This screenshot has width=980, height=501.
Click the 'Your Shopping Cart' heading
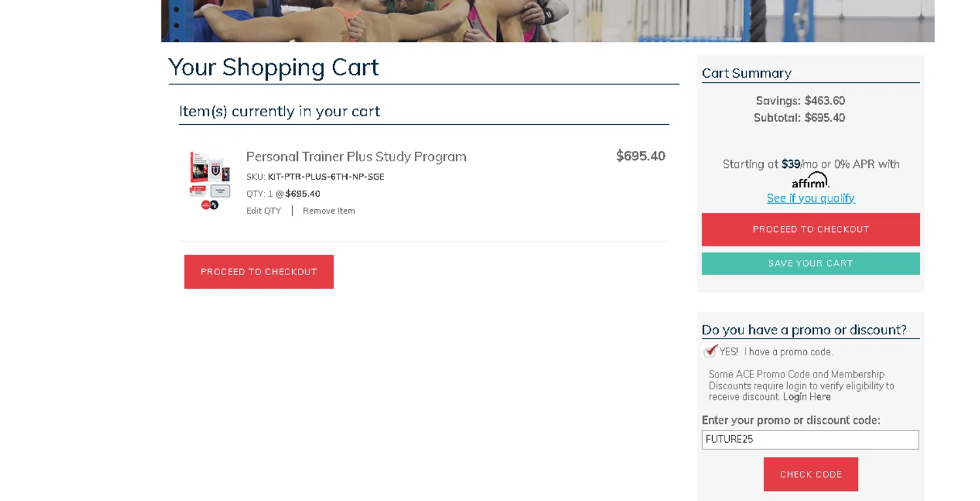click(274, 67)
